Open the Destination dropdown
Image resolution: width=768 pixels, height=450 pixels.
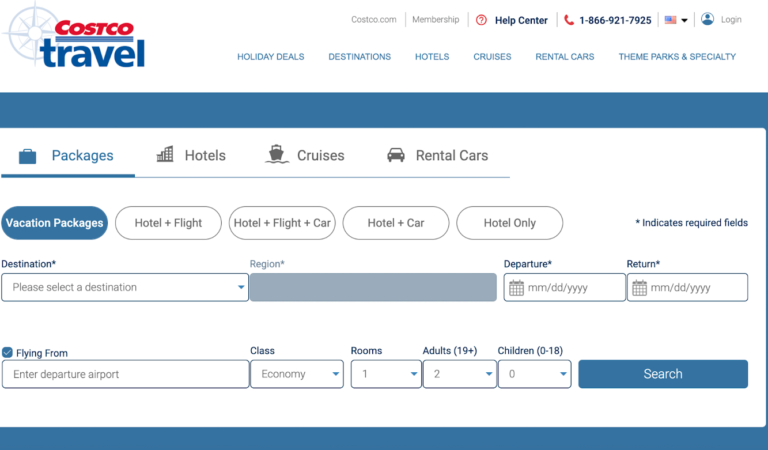point(125,288)
